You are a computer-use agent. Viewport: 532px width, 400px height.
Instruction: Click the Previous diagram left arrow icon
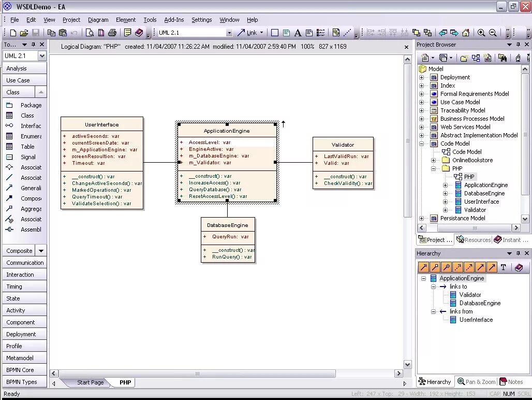pyautogui.click(x=443, y=33)
